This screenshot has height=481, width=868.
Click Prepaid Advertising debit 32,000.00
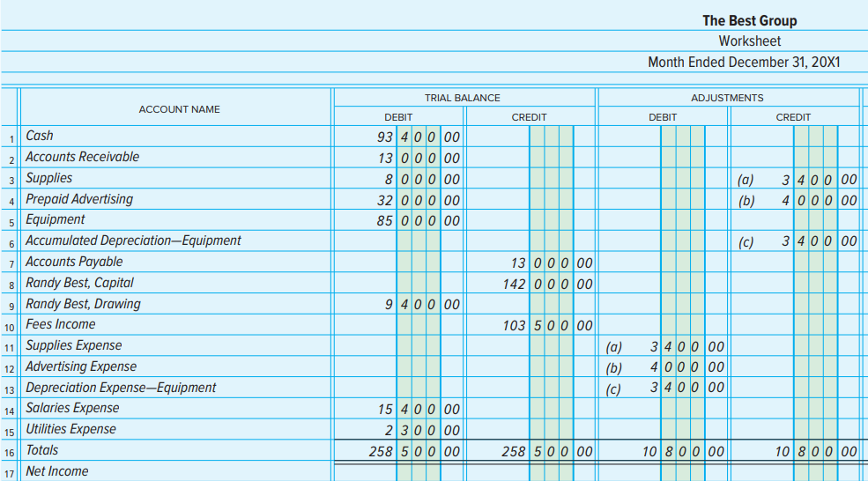click(419, 200)
